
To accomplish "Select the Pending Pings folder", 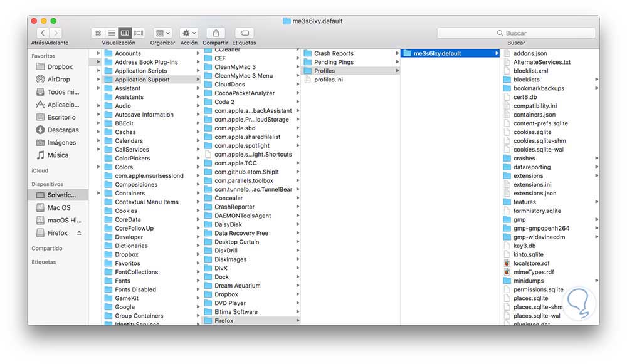I will 350,62.
